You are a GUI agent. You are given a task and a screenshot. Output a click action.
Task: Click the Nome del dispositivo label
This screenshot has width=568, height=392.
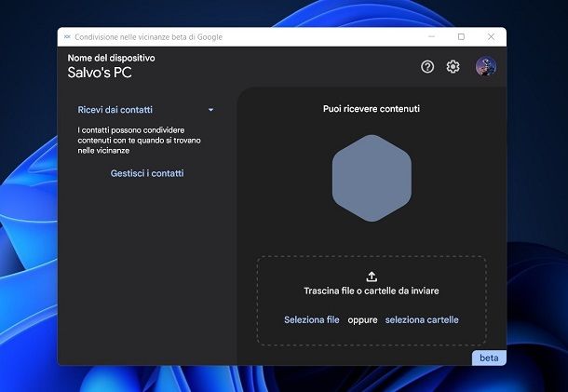coord(111,58)
